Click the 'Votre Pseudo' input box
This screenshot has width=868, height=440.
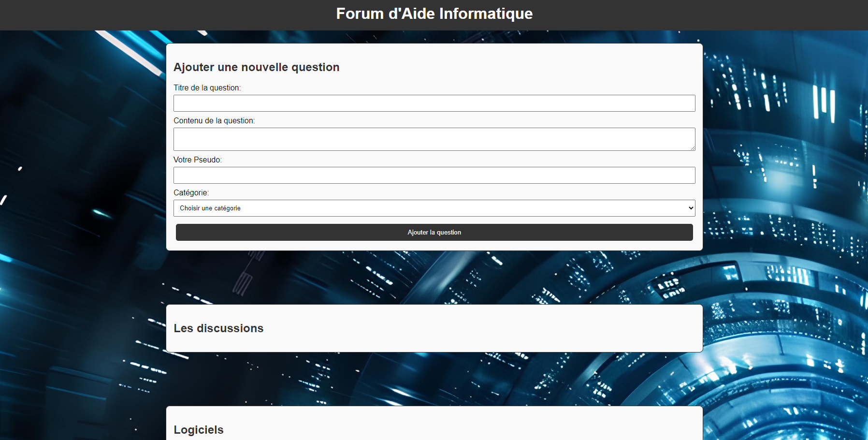[x=434, y=175]
